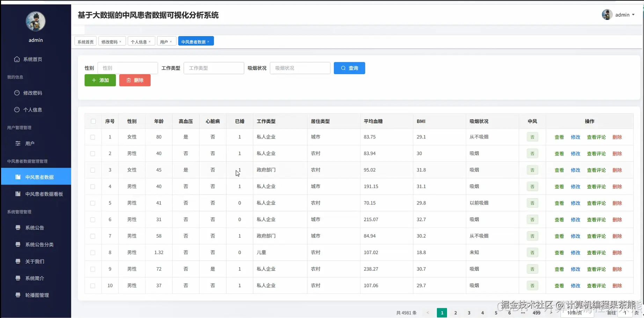Screen dimensions: 644x318
Task: Click the clock icon beside 修改密码
Action: coord(17,93)
